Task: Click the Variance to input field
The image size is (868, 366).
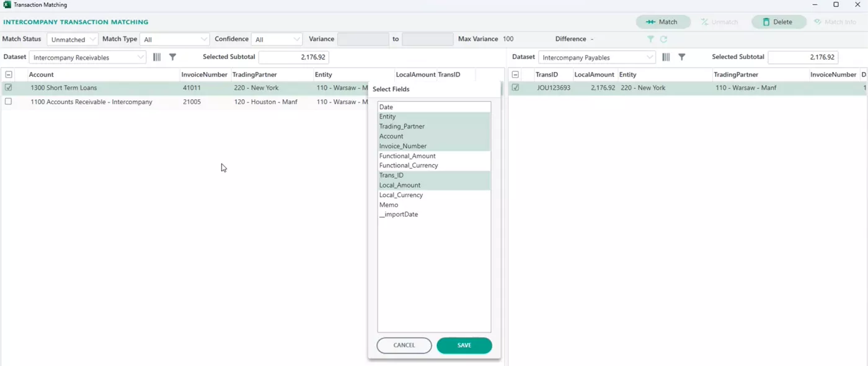Action: [x=428, y=39]
